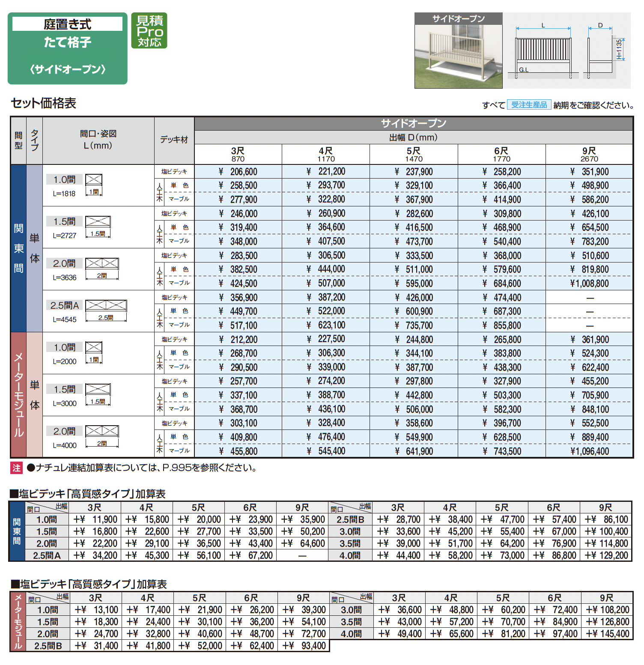
Task: Click the price ¥524,300
Action: coord(589,353)
